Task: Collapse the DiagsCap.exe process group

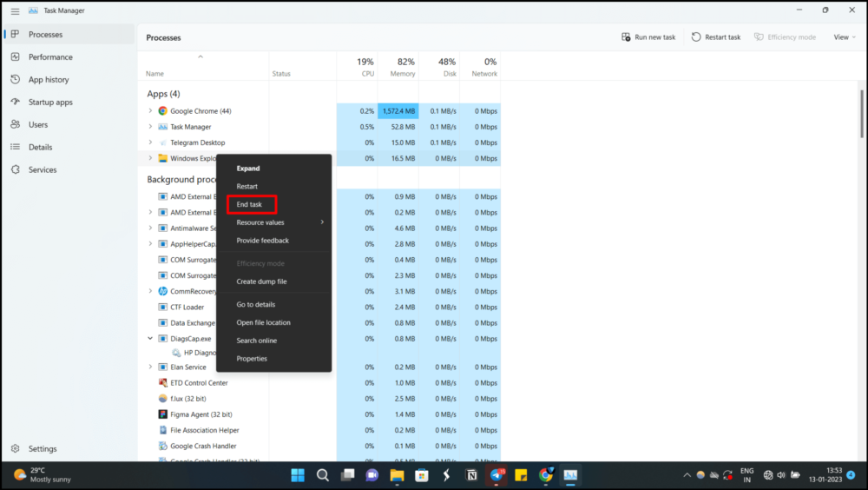Action: point(150,338)
